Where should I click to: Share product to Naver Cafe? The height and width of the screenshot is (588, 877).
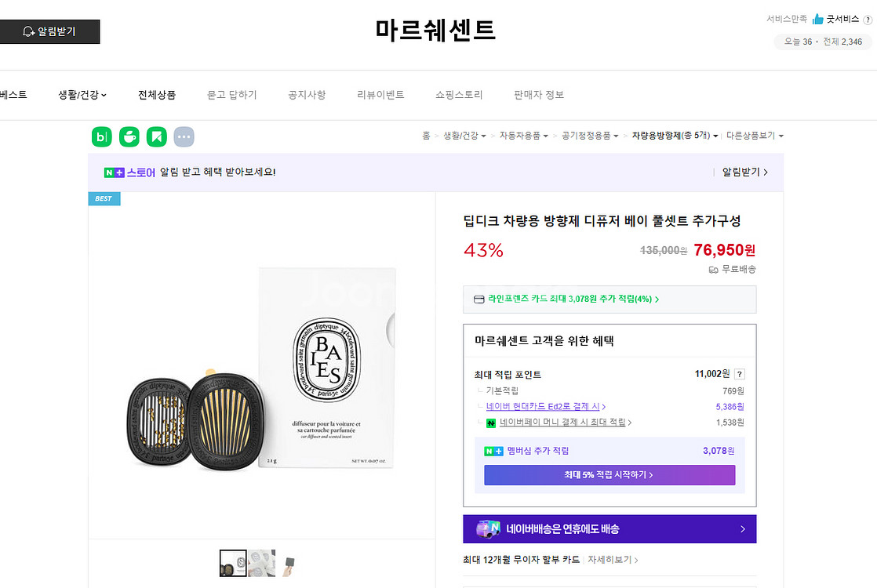click(x=129, y=136)
